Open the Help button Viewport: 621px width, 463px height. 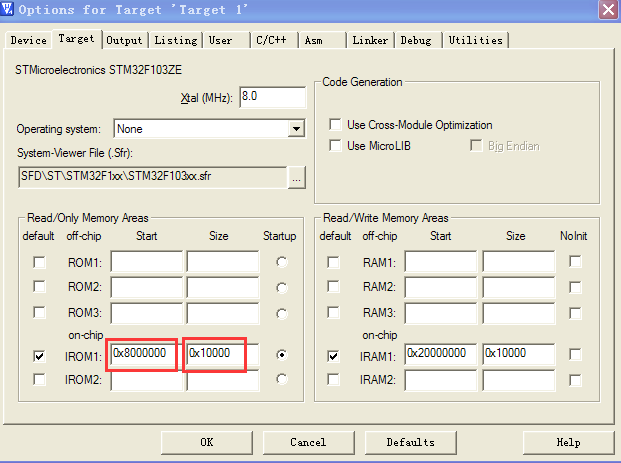(x=569, y=442)
